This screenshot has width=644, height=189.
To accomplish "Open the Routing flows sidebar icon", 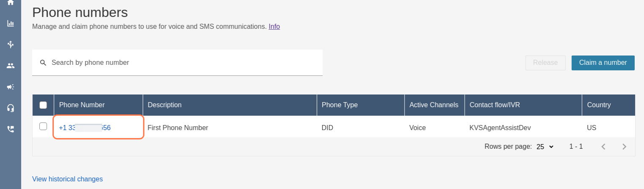I will pos(11,44).
